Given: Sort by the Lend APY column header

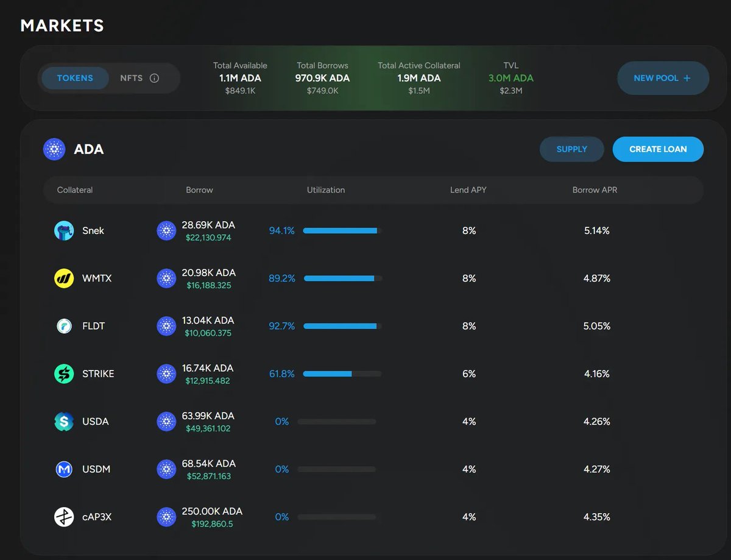Looking at the screenshot, I should 468,190.
